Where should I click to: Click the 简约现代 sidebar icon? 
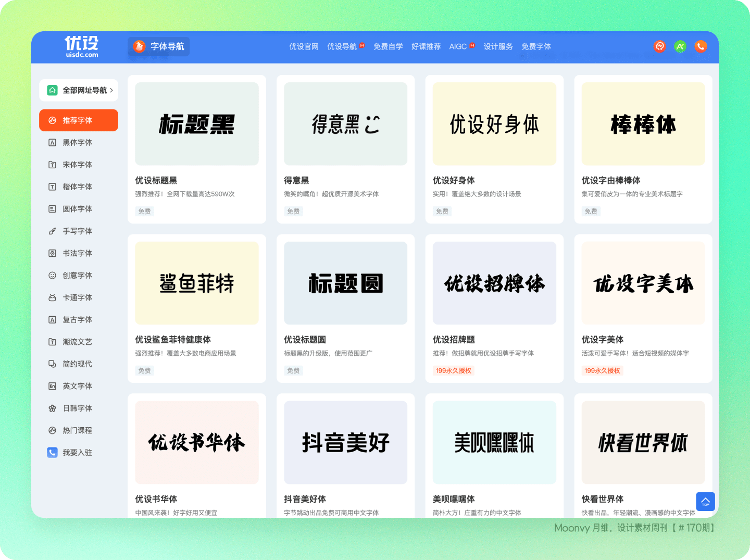(x=52, y=364)
